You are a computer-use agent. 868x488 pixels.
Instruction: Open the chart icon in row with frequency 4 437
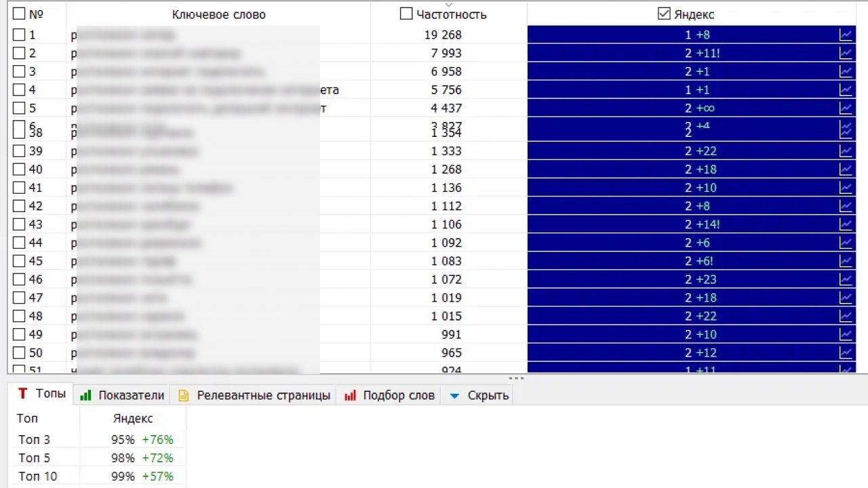click(x=846, y=108)
